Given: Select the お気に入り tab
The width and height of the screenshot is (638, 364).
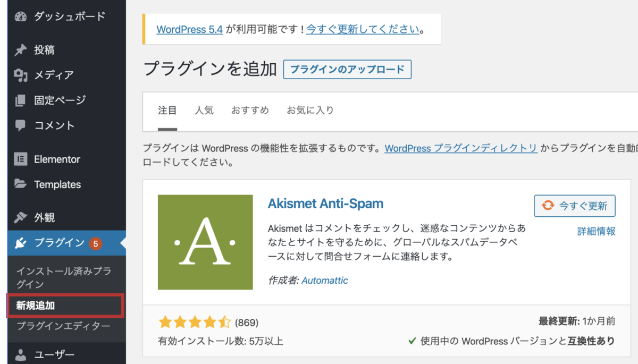Looking at the screenshot, I should click(x=310, y=111).
